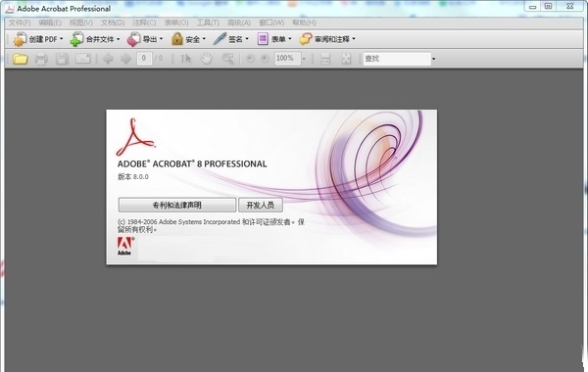Click the 100% zoom level field
588x372 pixels.
(x=287, y=59)
